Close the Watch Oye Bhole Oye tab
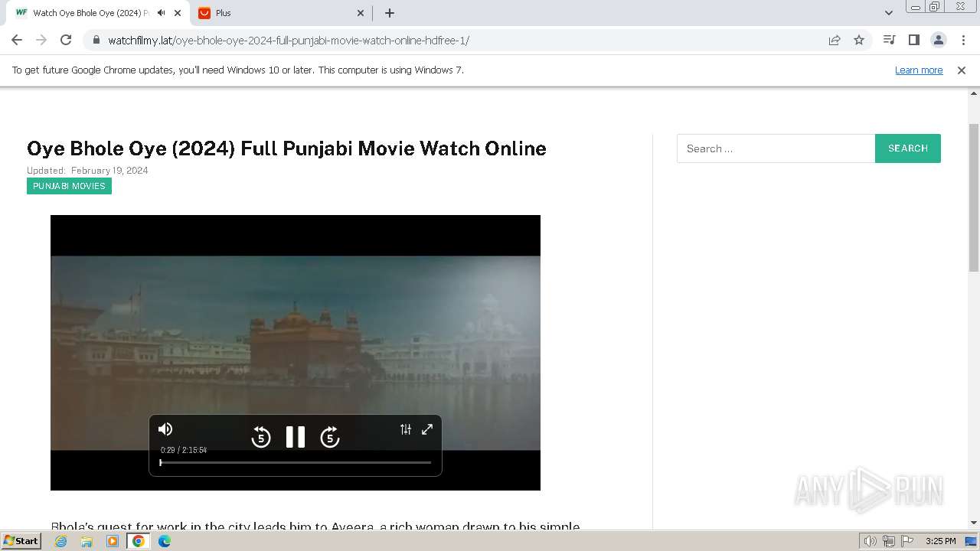 pos(178,13)
